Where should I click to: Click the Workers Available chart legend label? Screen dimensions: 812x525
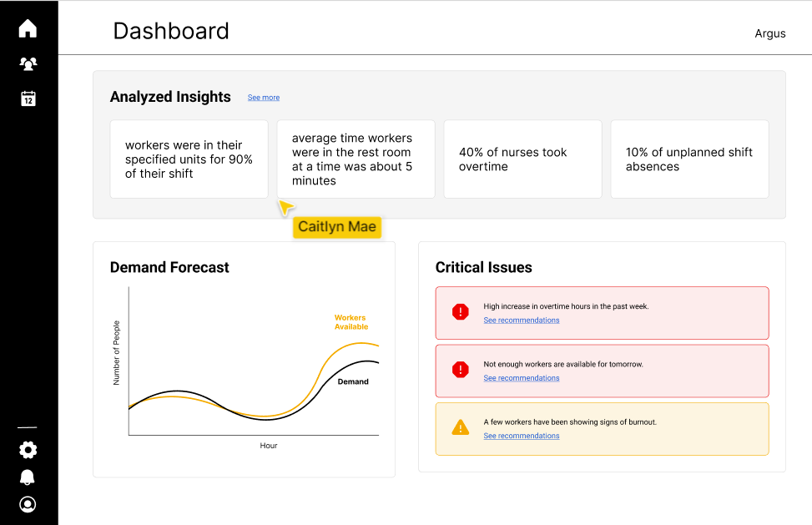coord(351,322)
